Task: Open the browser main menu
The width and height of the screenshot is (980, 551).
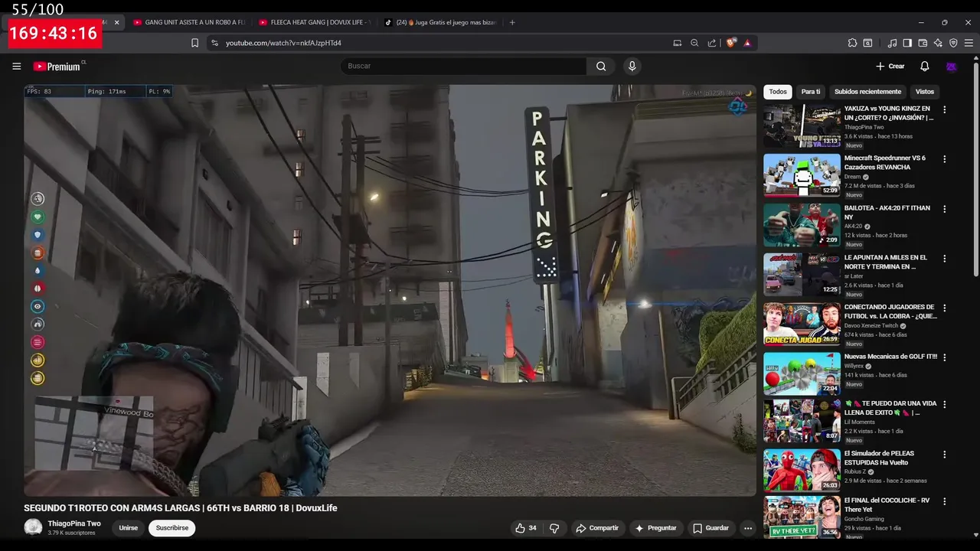Action: tap(969, 43)
